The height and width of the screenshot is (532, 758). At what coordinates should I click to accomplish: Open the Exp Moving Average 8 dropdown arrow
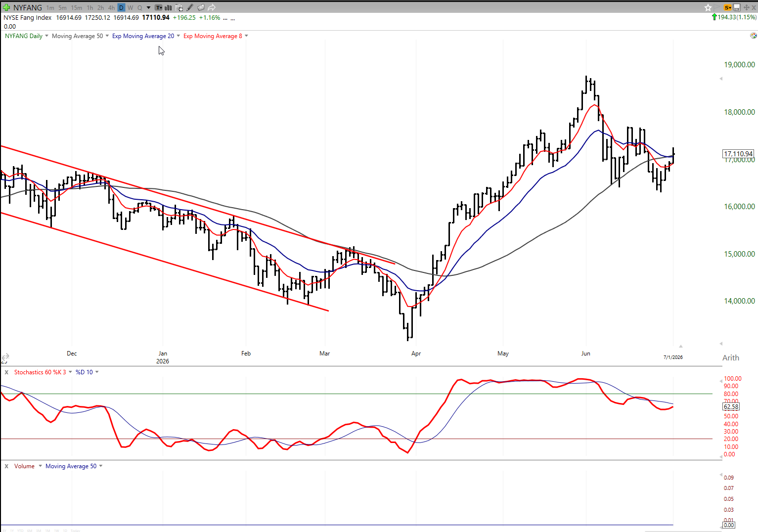[x=247, y=36]
